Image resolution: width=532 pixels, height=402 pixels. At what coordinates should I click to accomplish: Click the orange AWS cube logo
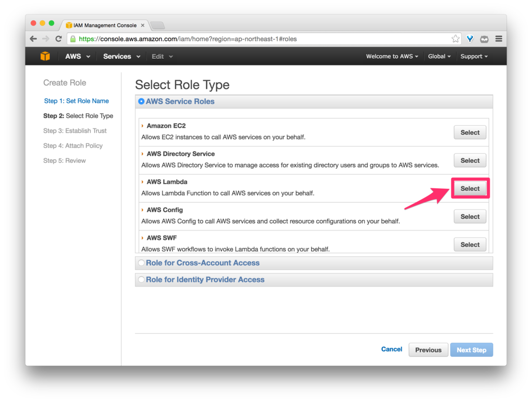tap(45, 56)
